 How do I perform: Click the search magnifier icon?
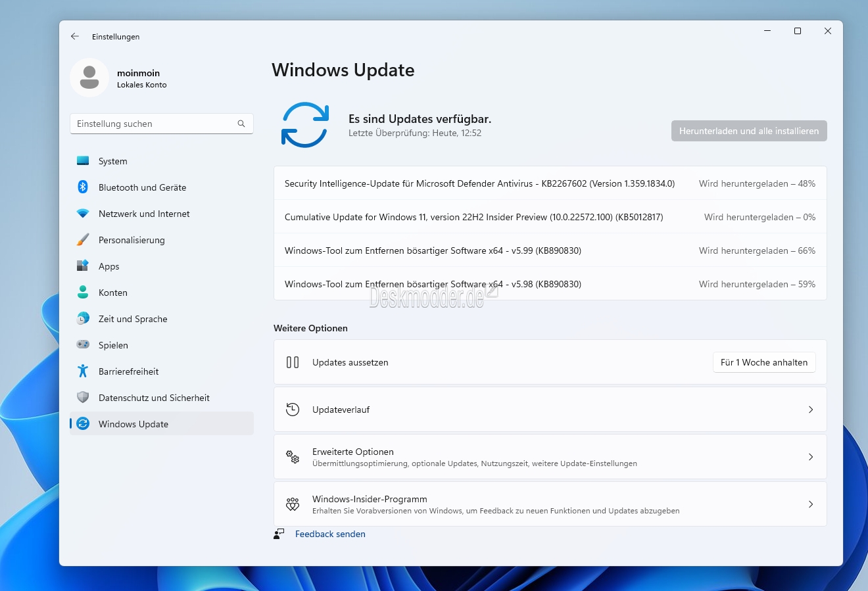click(241, 124)
